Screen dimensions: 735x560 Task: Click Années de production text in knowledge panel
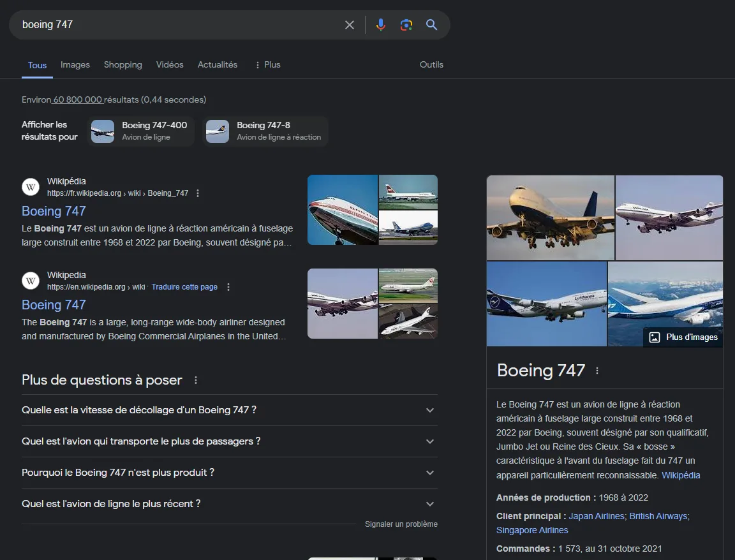(572, 497)
